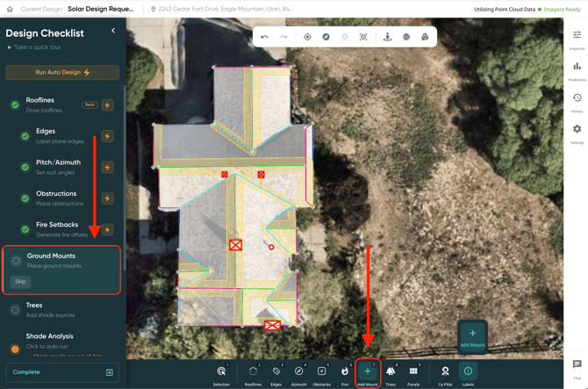Click the undo arrow in top toolbar
588x389 pixels.
(264, 37)
